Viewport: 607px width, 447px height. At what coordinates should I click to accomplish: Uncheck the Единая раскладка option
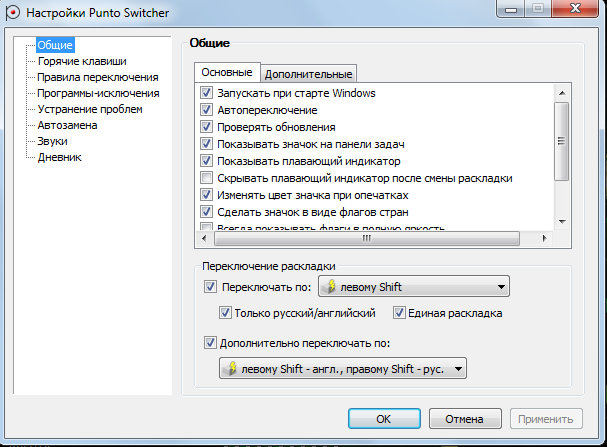399,313
